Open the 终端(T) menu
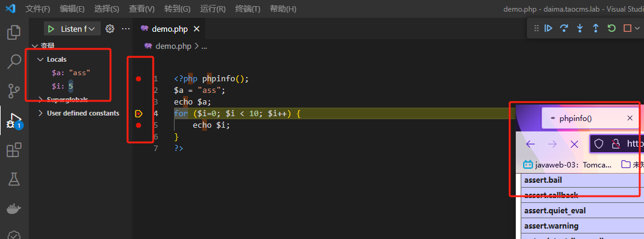The width and height of the screenshot is (644, 239). 248,9
